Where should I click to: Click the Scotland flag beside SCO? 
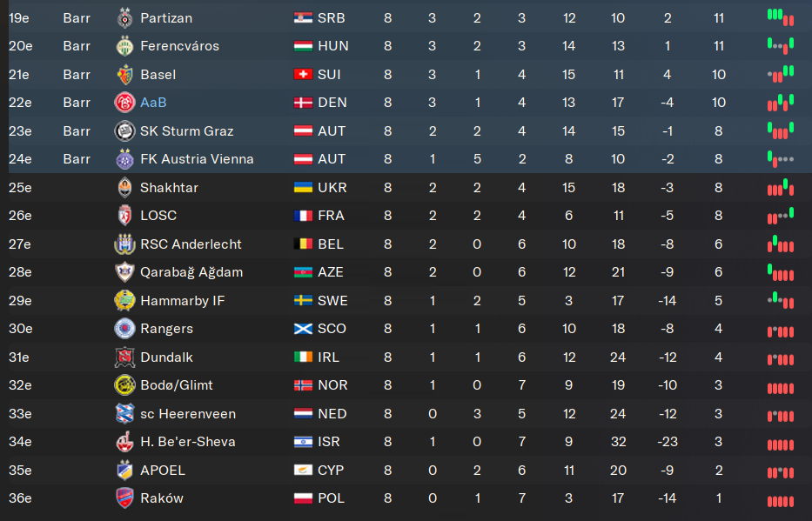pyautogui.click(x=303, y=329)
